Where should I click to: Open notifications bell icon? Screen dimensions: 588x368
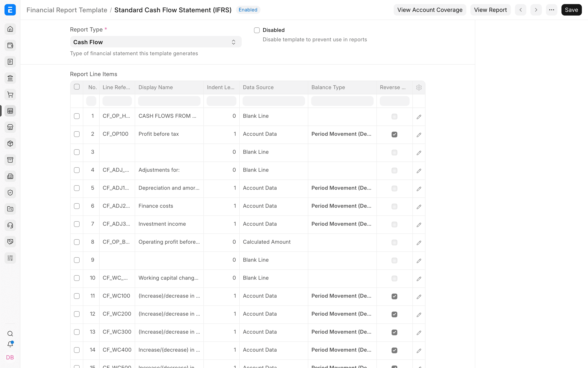pyautogui.click(x=10, y=344)
